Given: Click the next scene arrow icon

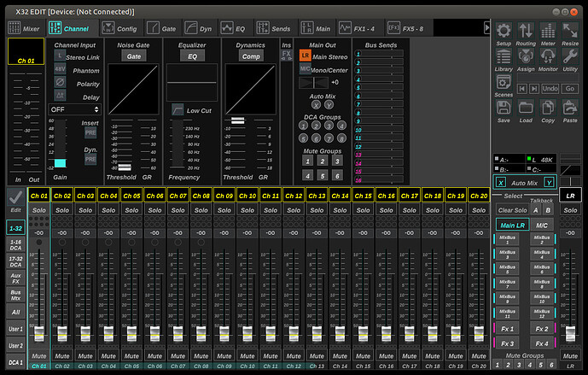Looking at the screenshot, I should coord(534,89).
